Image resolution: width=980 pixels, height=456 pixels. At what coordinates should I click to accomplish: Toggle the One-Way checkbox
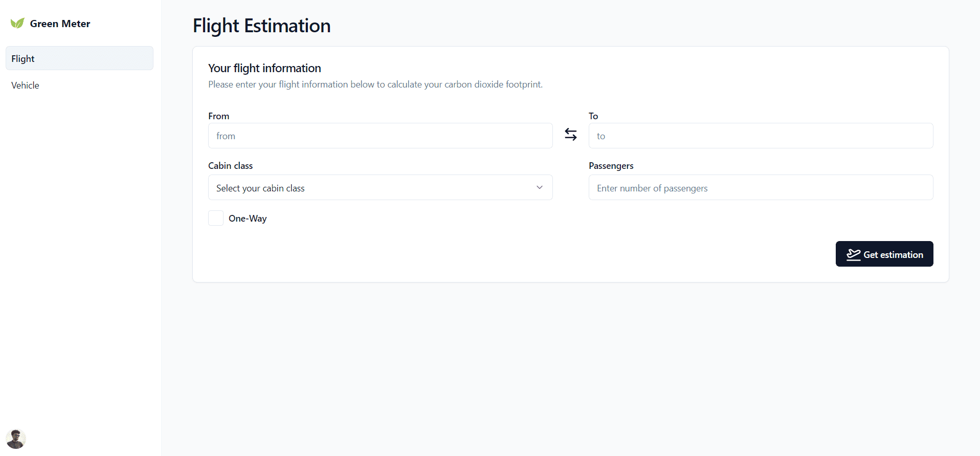pos(216,218)
